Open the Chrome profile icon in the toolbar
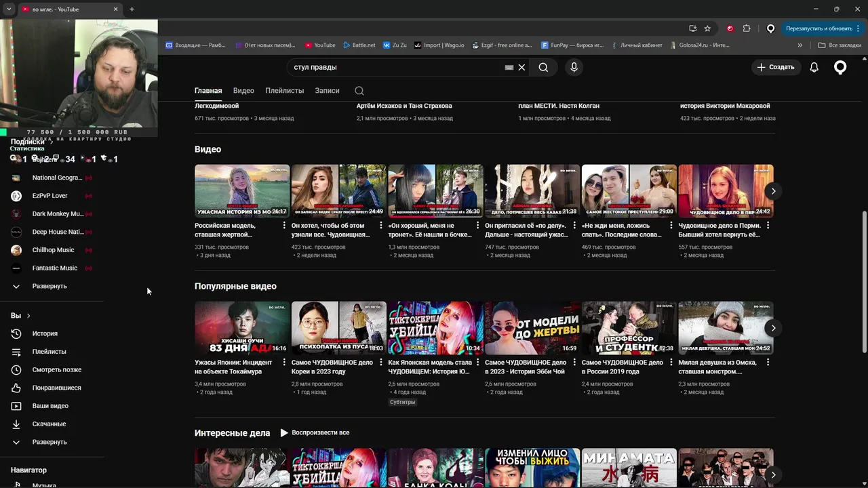Viewport: 868px width, 488px height. pos(770,28)
